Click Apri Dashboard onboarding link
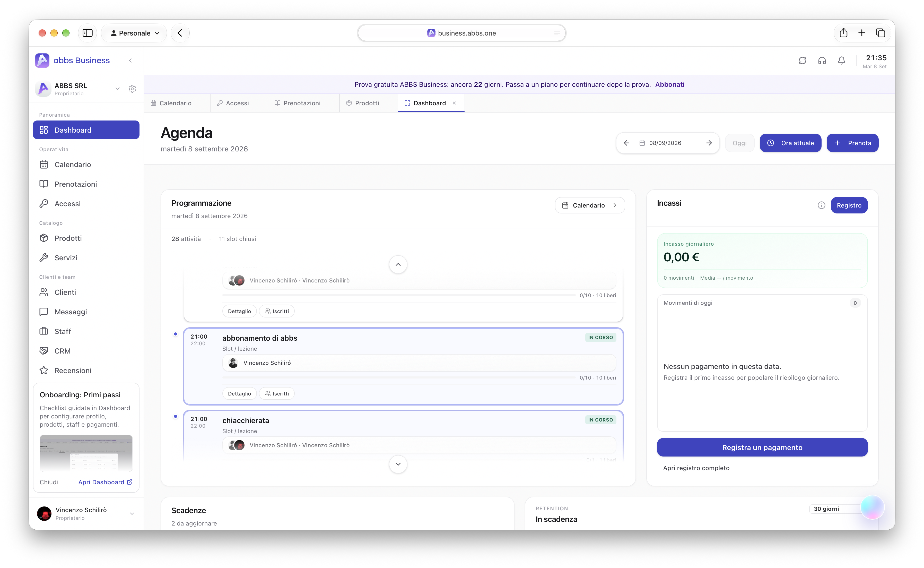Screen dimensions: 924x568 coord(105,482)
